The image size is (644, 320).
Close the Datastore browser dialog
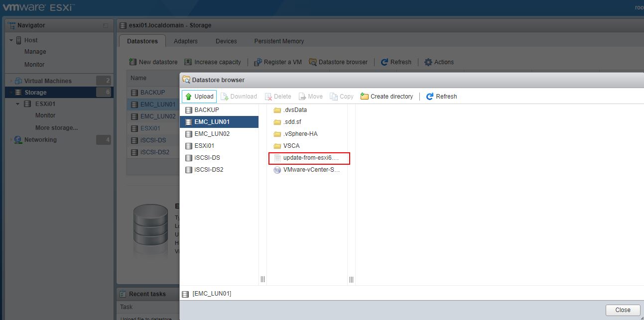(x=623, y=310)
